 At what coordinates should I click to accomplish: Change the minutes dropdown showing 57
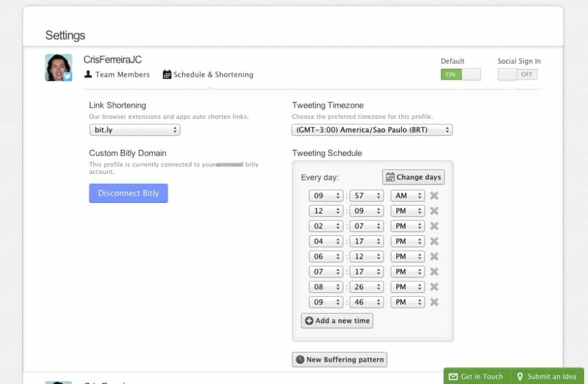[366, 196]
